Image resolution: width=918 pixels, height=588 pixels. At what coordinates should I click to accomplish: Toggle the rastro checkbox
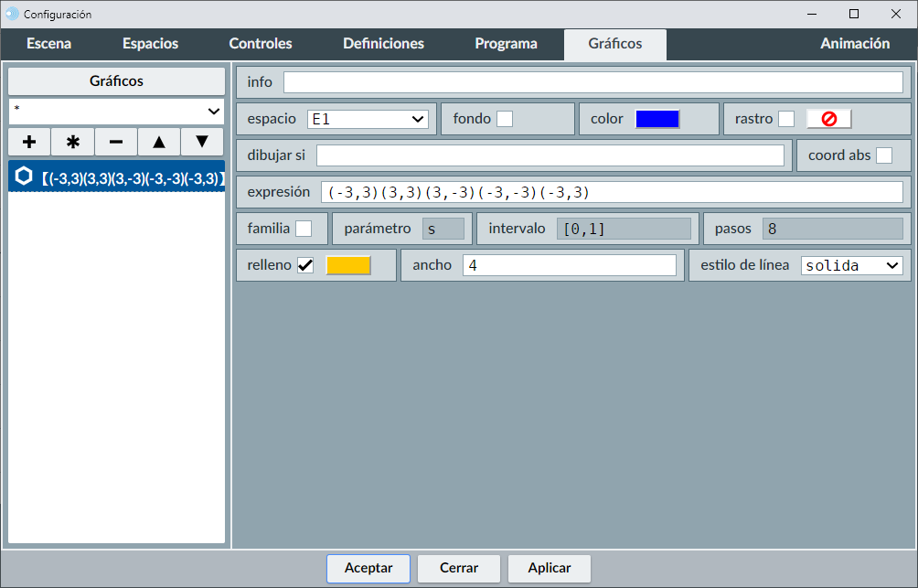pyautogui.click(x=786, y=119)
